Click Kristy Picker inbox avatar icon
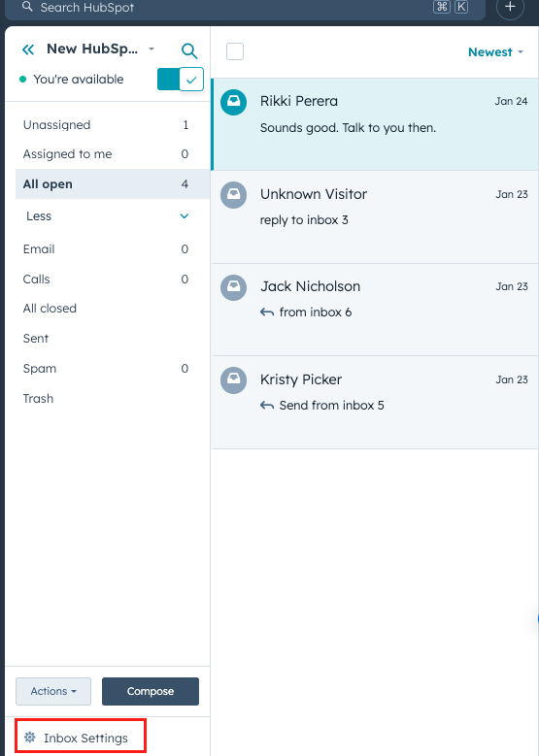 coord(233,380)
